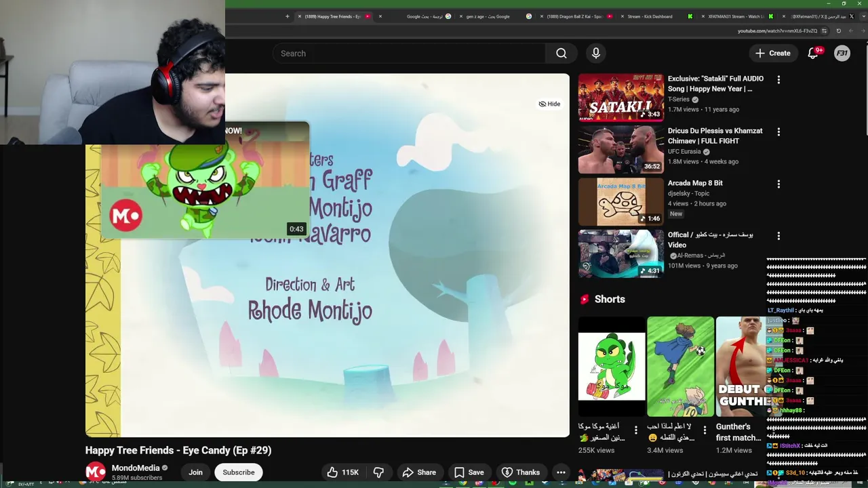The height and width of the screenshot is (488, 868).
Task: Open options for the green dinosaur Short
Action: click(635, 430)
